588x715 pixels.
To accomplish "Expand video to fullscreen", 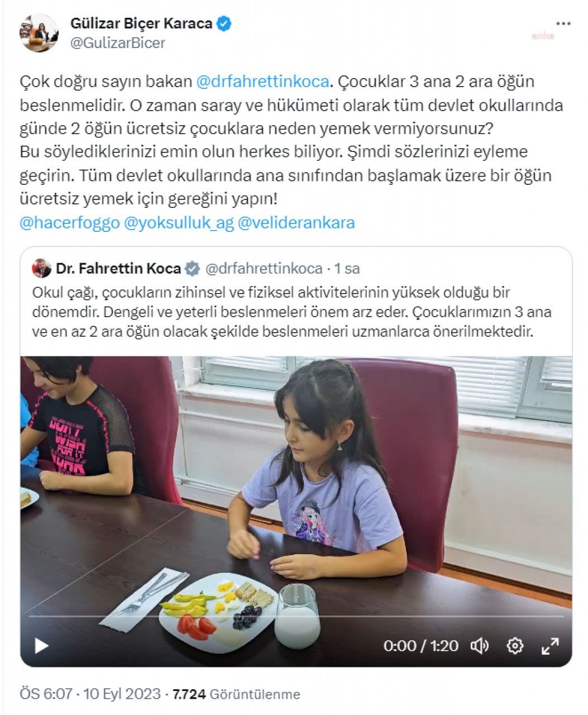I will (551, 646).
